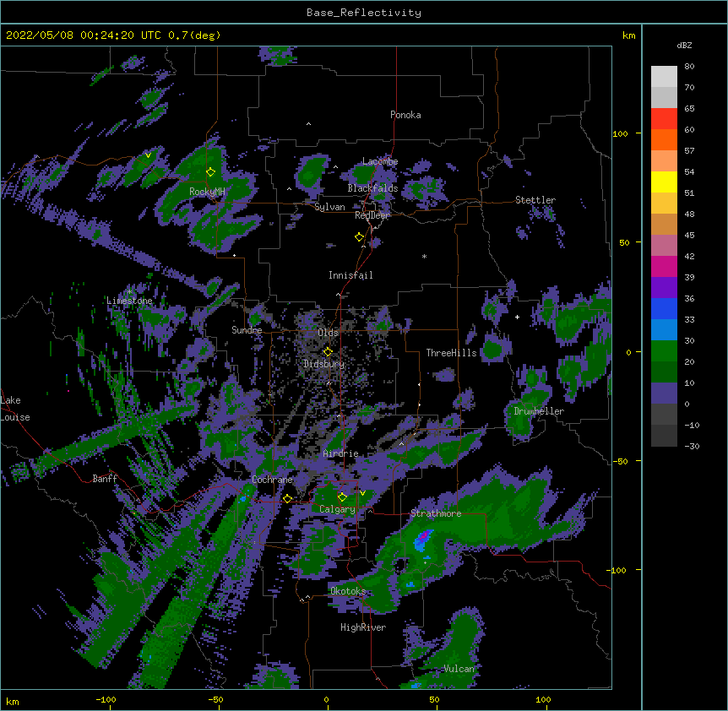The width and height of the screenshot is (728, 711).
Task: Click the legend value 57
Action: click(x=689, y=151)
